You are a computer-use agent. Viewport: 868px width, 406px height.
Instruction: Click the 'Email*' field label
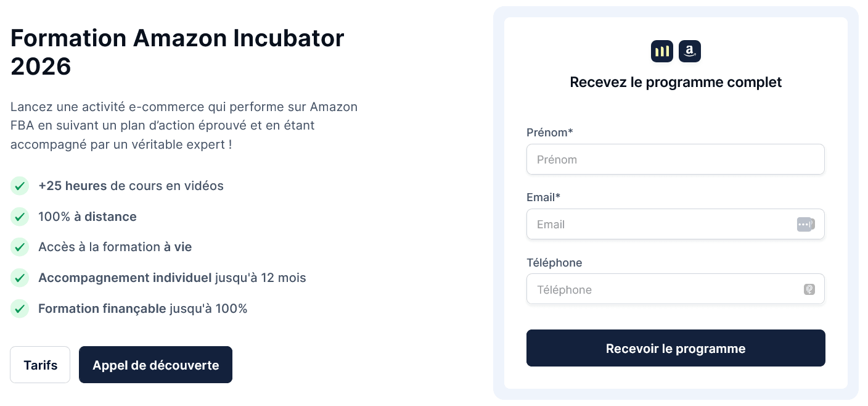[543, 197]
